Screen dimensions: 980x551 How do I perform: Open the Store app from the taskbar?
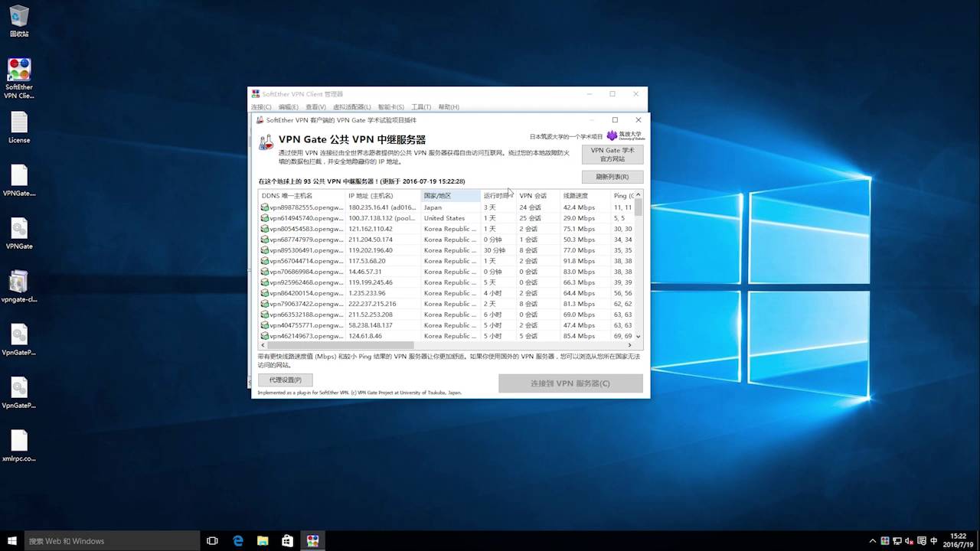pyautogui.click(x=287, y=540)
